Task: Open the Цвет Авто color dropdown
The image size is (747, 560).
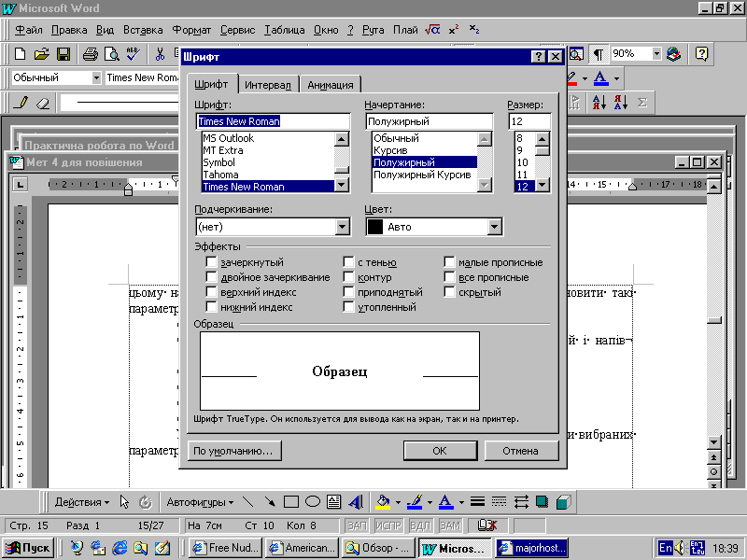Action: point(495,227)
